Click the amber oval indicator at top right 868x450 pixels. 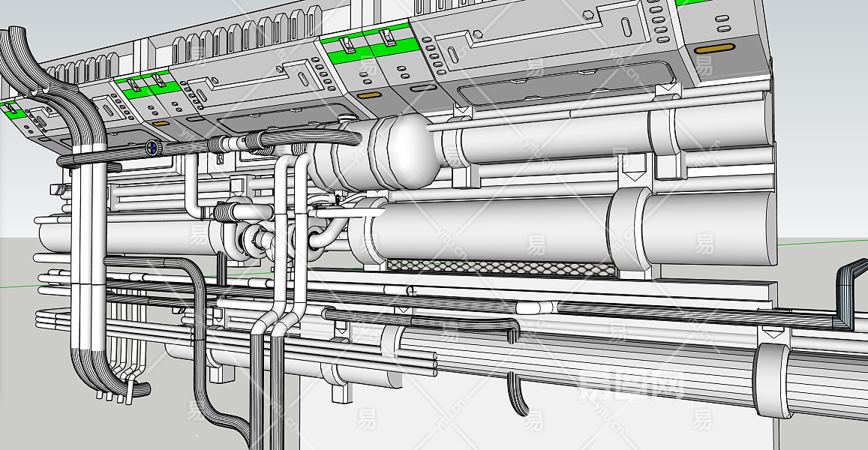[x=713, y=49]
